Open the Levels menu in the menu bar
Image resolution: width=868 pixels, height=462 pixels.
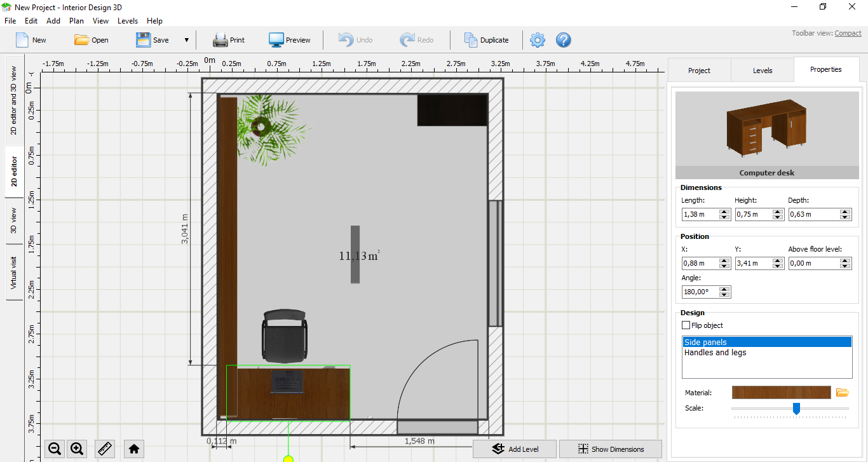coord(128,21)
